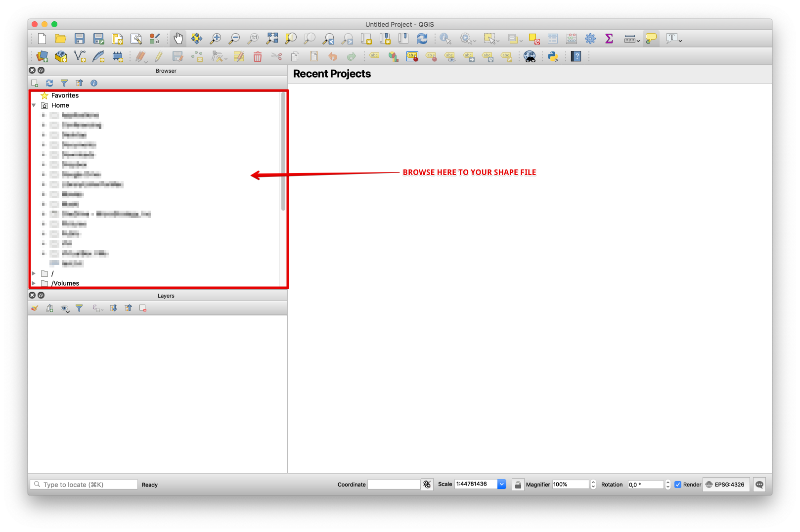800x532 pixels.
Task: Open the Statistical Summary panel
Action: [x=609, y=38]
